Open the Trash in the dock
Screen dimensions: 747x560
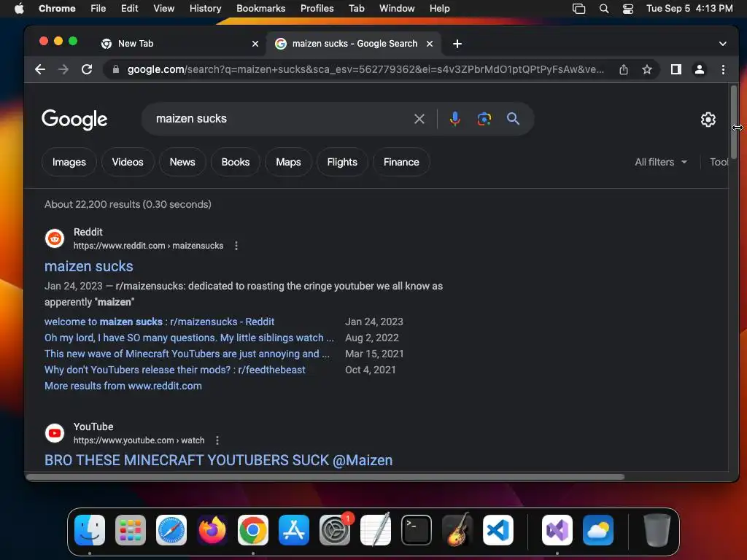[657, 530]
